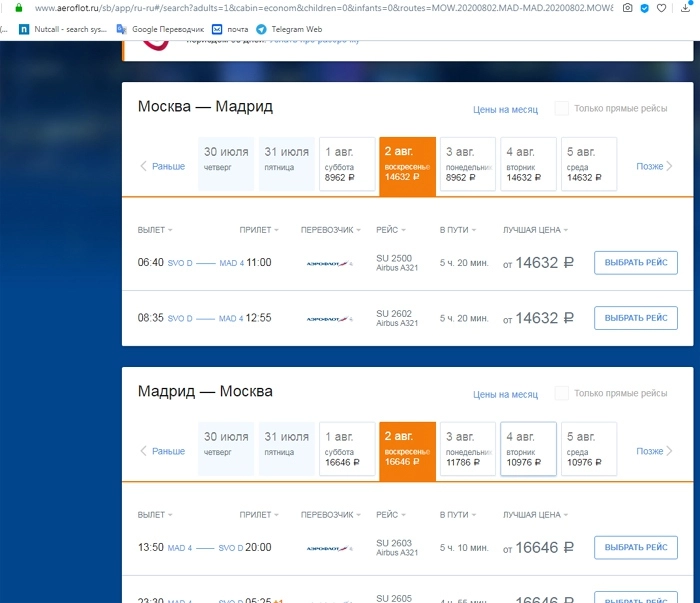Open the Google Переводчик bookmark
The width and height of the screenshot is (700, 603).
pyautogui.click(x=159, y=30)
